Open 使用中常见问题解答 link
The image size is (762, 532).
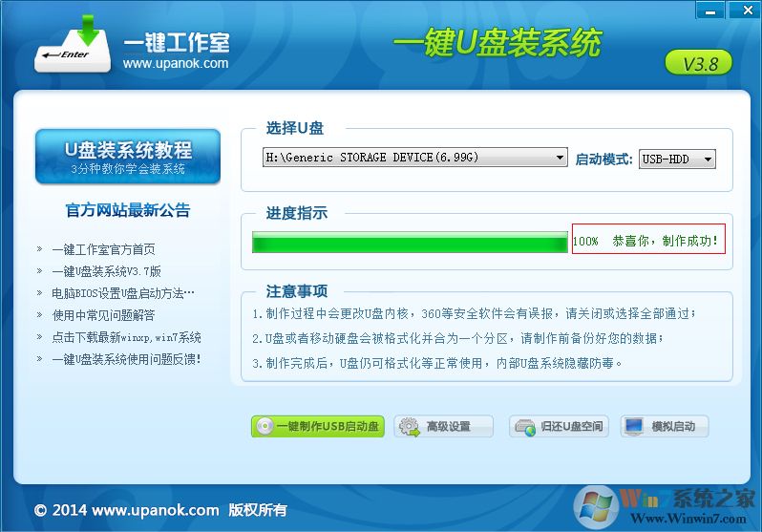103,315
